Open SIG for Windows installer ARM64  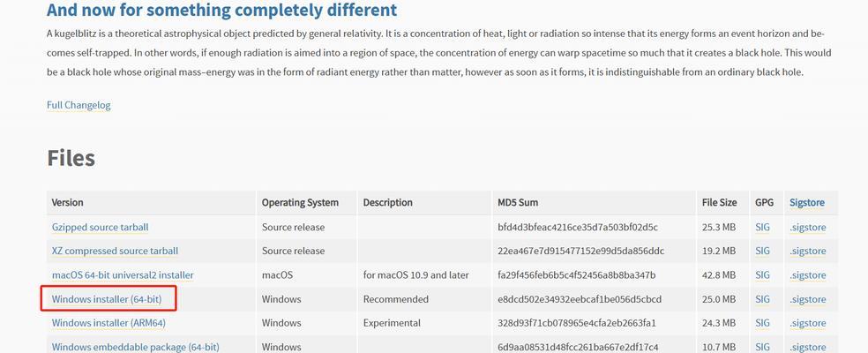[762, 322]
